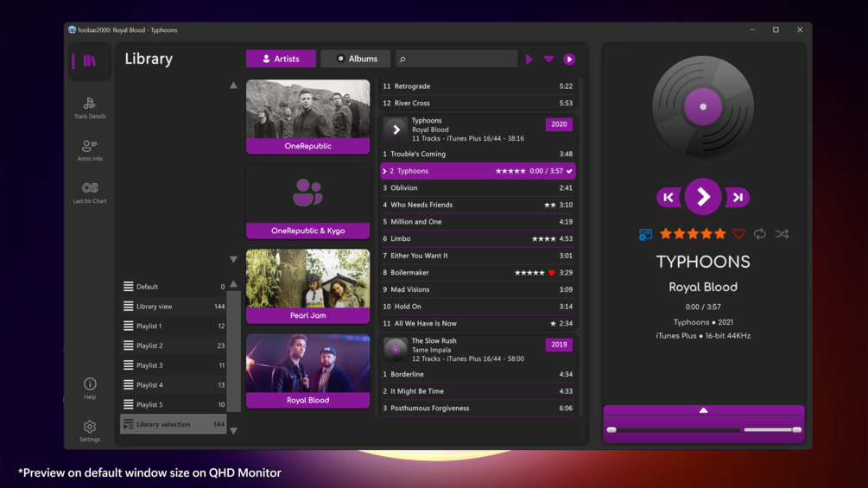Open Playlist 3
Image resolution: width=868 pixels, height=488 pixels.
coord(174,365)
